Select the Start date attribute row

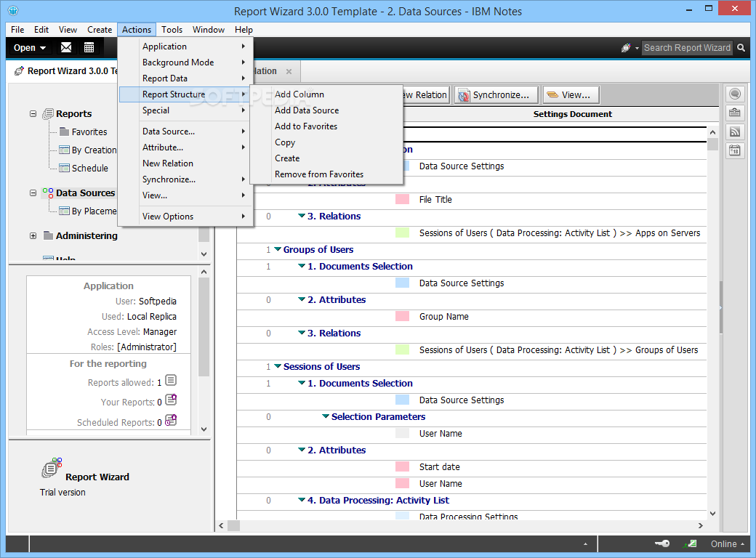point(472,467)
